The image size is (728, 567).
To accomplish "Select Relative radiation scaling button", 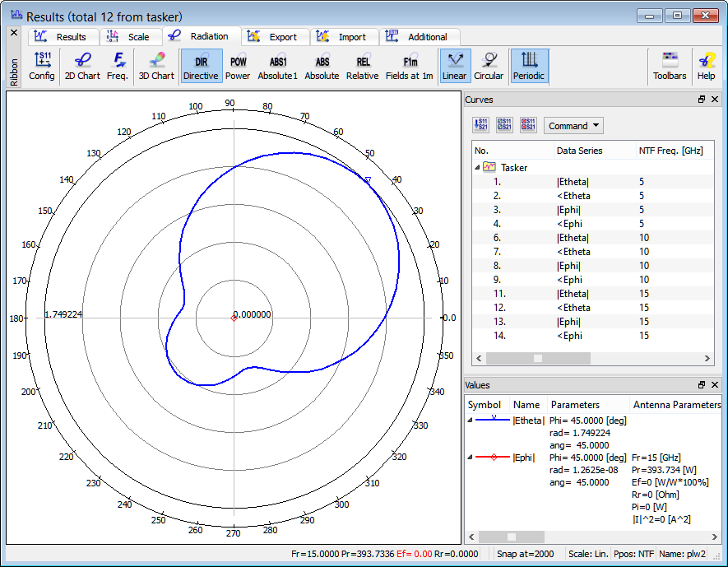I will (362, 66).
